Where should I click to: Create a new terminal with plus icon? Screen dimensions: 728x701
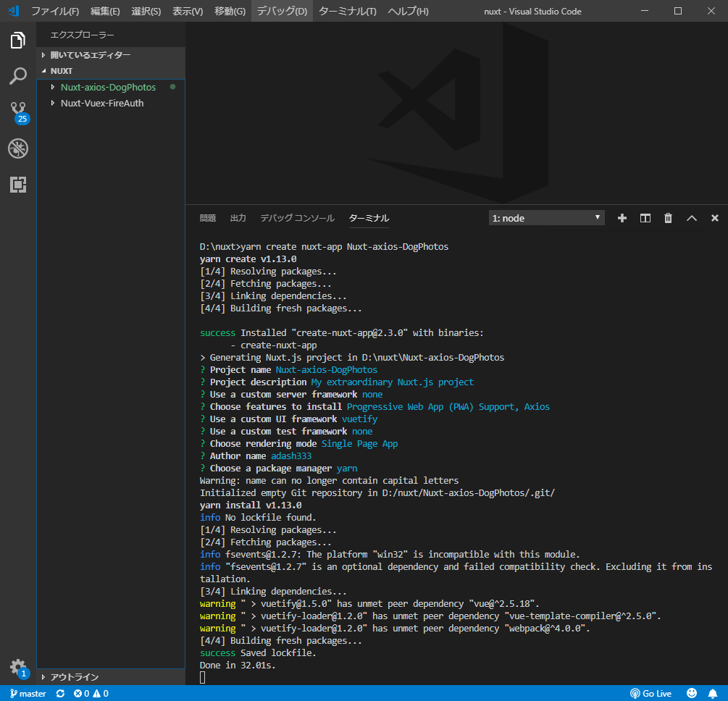[x=622, y=218]
